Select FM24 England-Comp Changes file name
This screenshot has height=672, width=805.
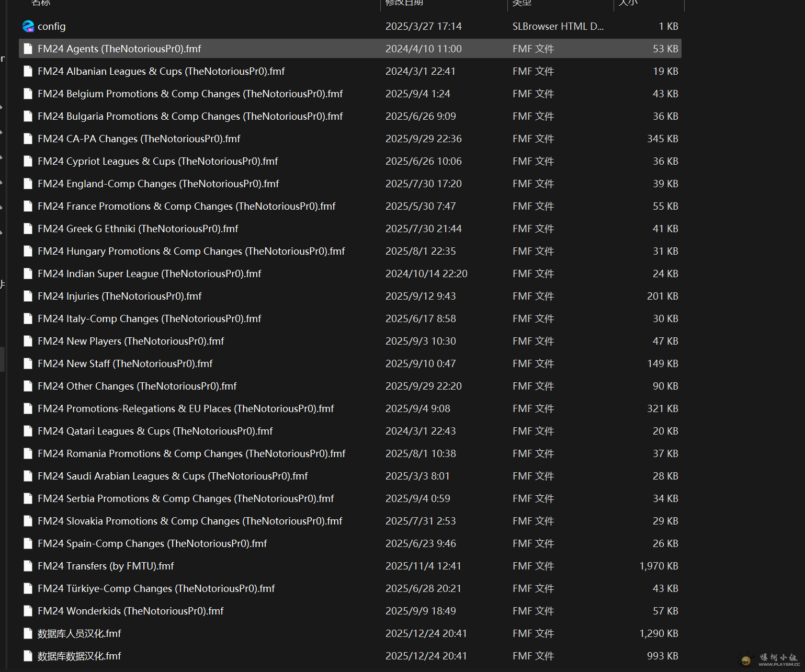(158, 184)
